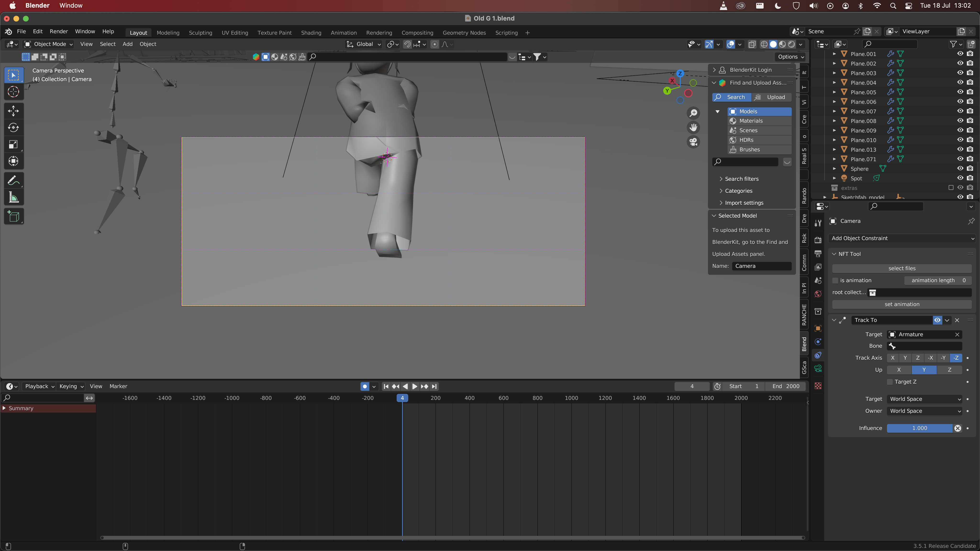The height and width of the screenshot is (551, 980).
Task: Select the Add Cube tool
Action: 13,216
